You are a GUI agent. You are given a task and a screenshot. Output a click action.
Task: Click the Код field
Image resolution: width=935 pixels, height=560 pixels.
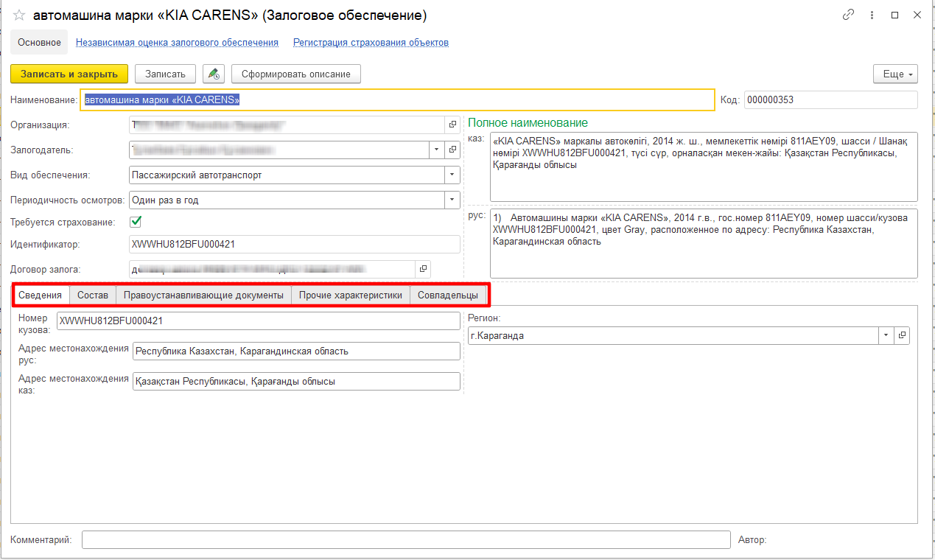[831, 99]
